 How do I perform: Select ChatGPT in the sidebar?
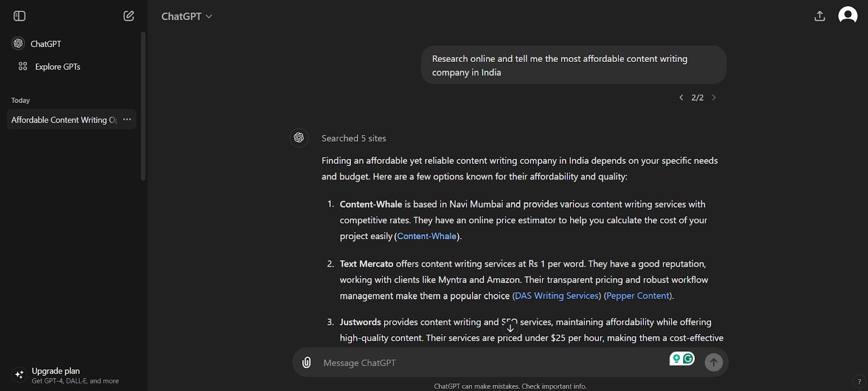72,43
